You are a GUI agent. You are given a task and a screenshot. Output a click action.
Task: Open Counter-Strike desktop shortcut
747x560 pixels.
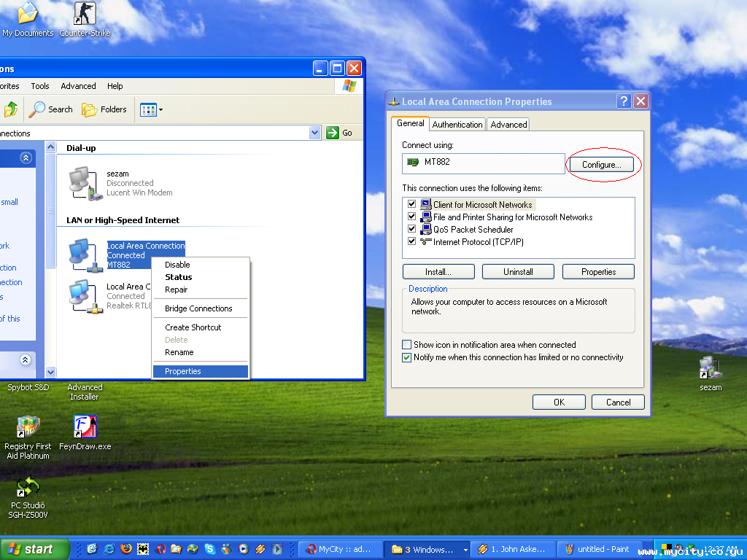pos(85,13)
